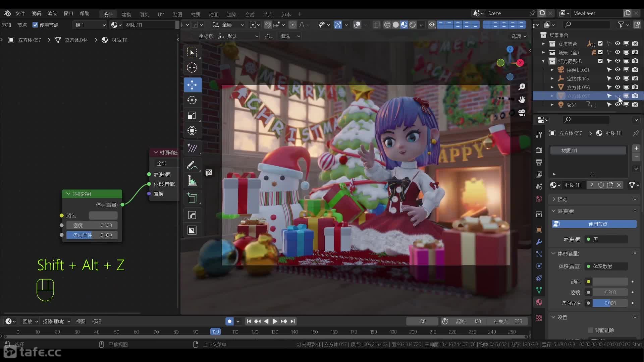Select the Measure tool
This screenshot has width=644, height=362.
tap(192, 181)
